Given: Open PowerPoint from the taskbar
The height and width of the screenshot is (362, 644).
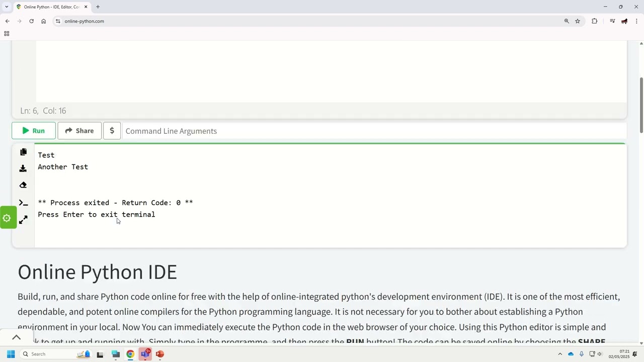Looking at the screenshot, I should [x=160, y=354].
